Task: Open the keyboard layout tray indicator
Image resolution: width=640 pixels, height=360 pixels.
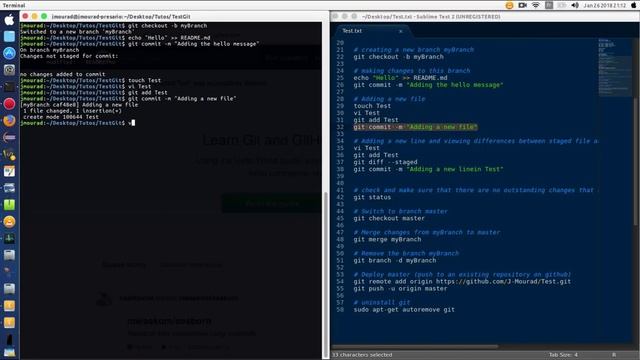Action: point(549,5)
